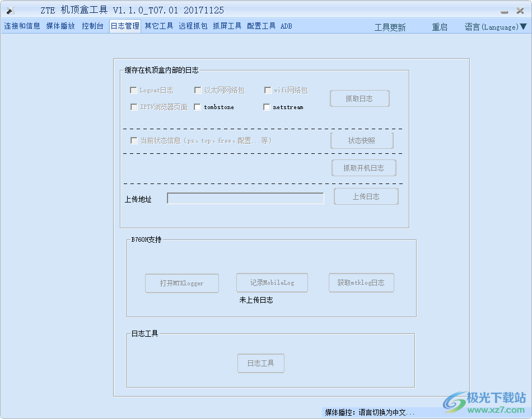
Task: Open the 语言(Language) dropdown arrow
Action: pos(523,26)
